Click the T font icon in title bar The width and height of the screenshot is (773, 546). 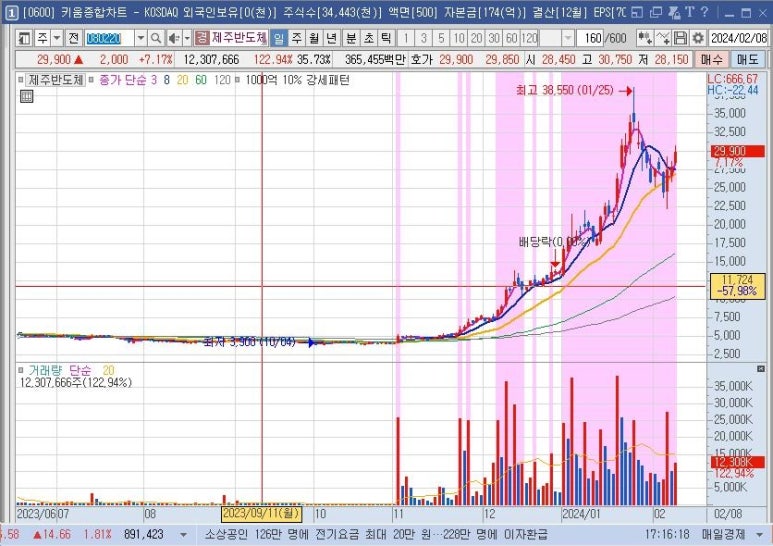[x=690, y=12]
